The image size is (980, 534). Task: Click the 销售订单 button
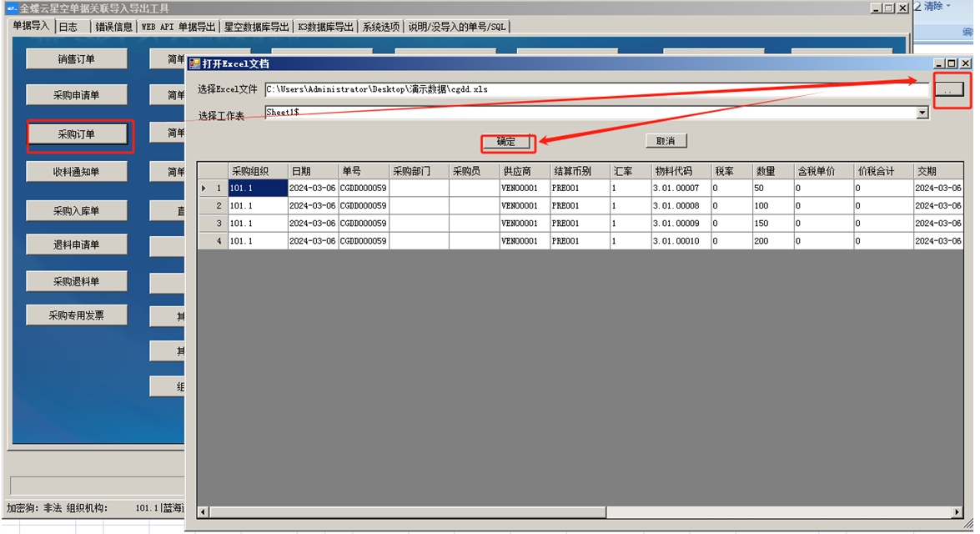[76, 58]
